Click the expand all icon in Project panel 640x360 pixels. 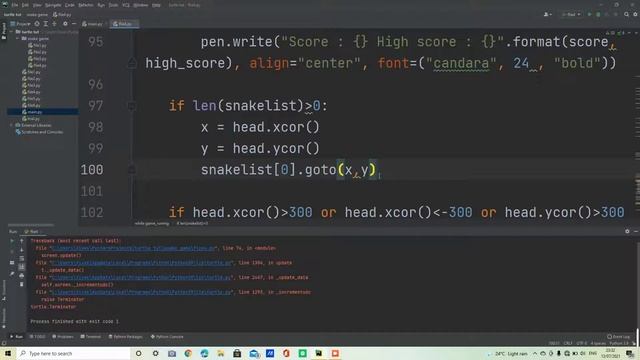[x=46, y=24]
